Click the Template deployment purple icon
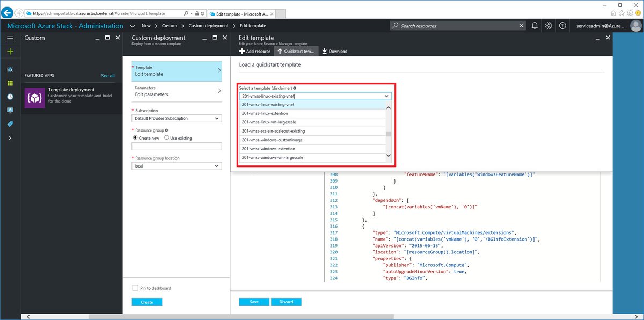The height and width of the screenshot is (320, 644). click(34, 98)
